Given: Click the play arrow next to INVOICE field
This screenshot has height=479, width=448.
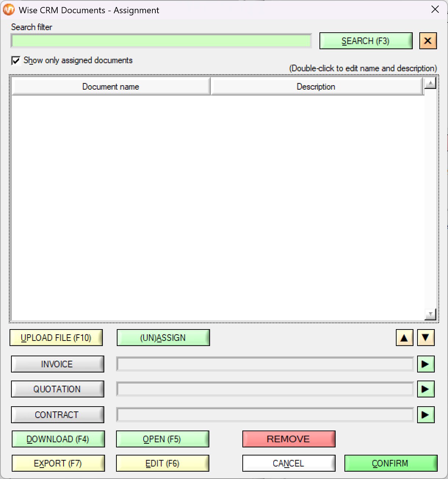Looking at the screenshot, I should tap(426, 364).
